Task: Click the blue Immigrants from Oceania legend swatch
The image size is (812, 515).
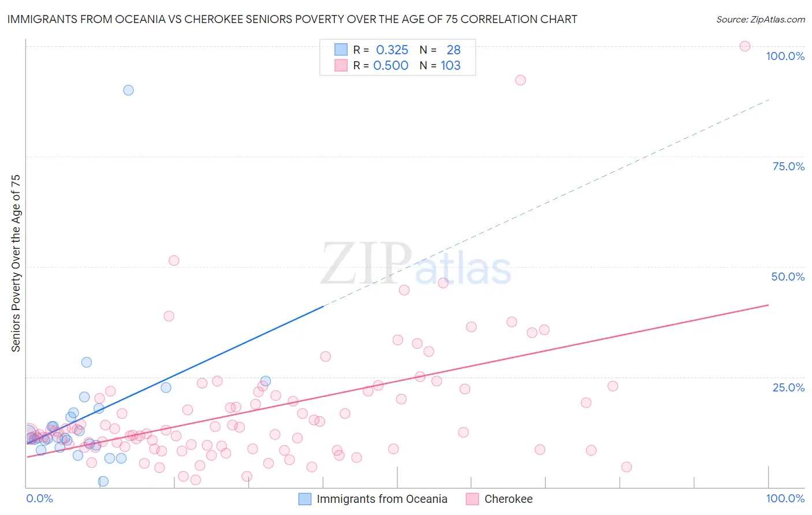Action: (x=305, y=499)
